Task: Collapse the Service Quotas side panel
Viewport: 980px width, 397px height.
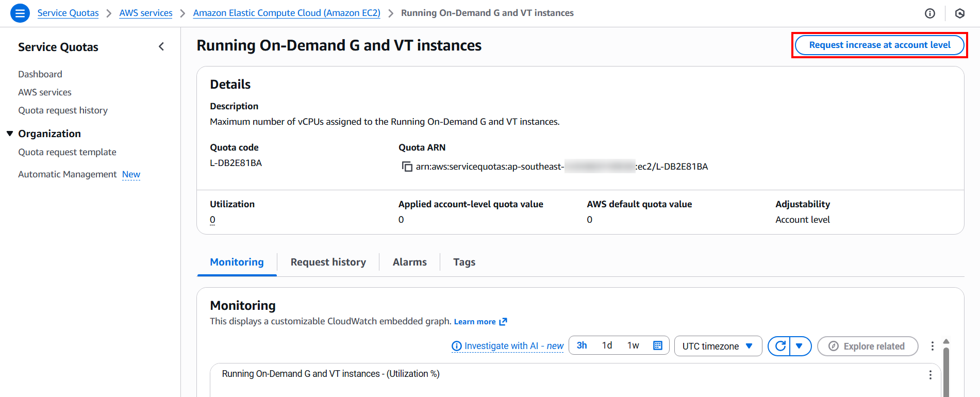Action: point(161,47)
